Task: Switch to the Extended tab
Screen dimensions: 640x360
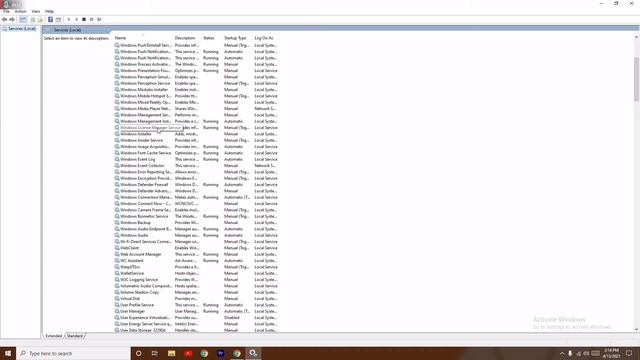Action: tap(53, 336)
